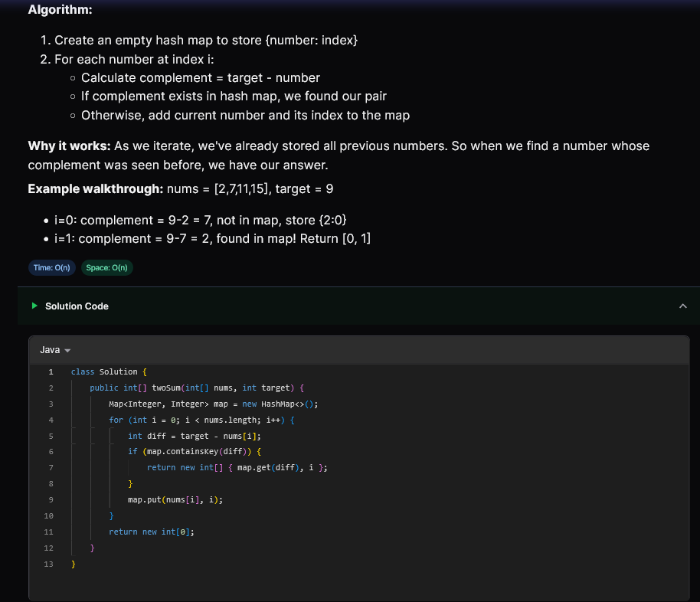Click 'Otherwise, add current number' bullet

tap(246, 116)
